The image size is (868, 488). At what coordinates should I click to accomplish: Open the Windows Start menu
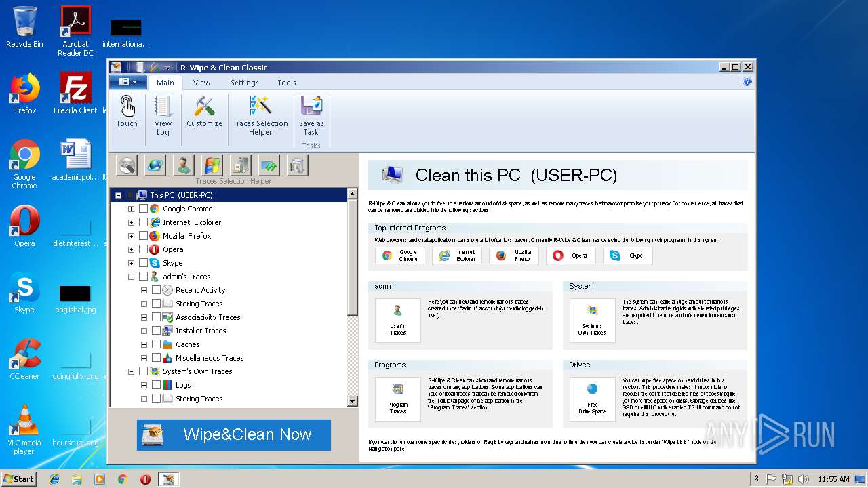pyautogui.click(x=19, y=479)
